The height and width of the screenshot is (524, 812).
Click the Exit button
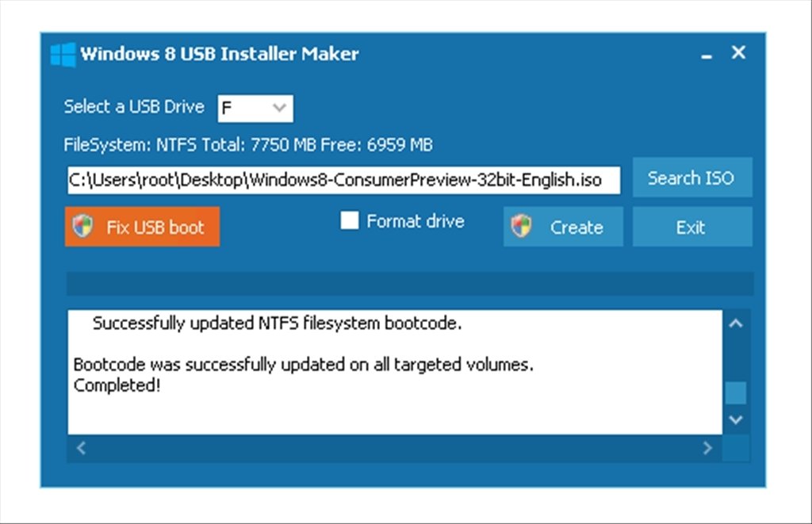691,227
